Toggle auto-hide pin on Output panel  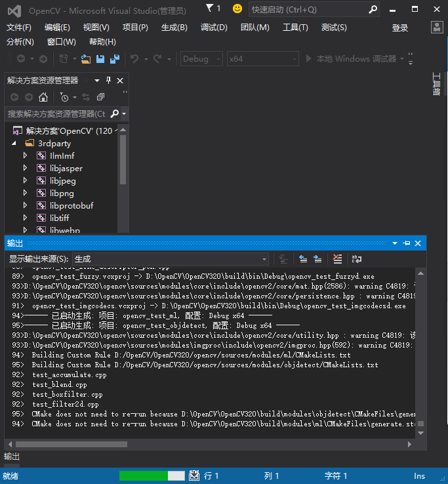pyautogui.click(x=406, y=243)
